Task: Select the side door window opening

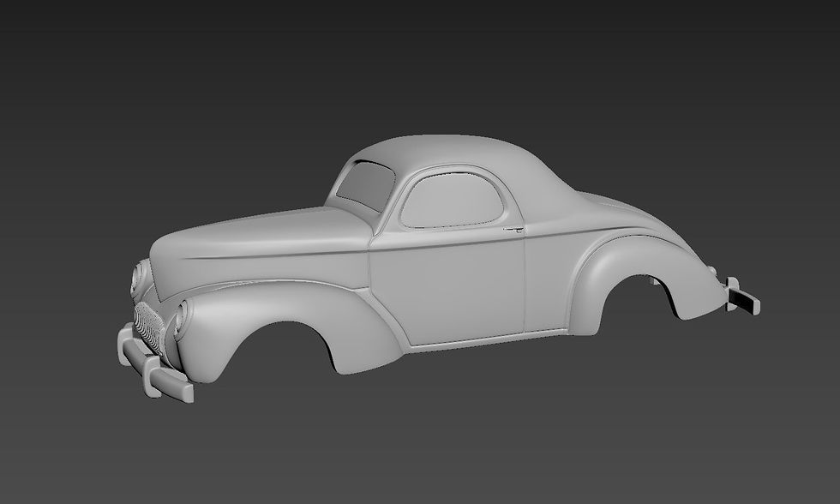Action: pyautogui.click(x=453, y=199)
